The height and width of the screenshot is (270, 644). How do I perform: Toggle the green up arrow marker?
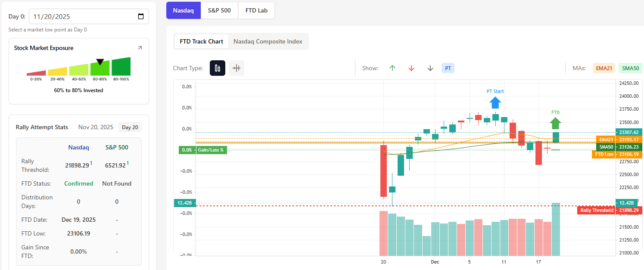(x=392, y=68)
